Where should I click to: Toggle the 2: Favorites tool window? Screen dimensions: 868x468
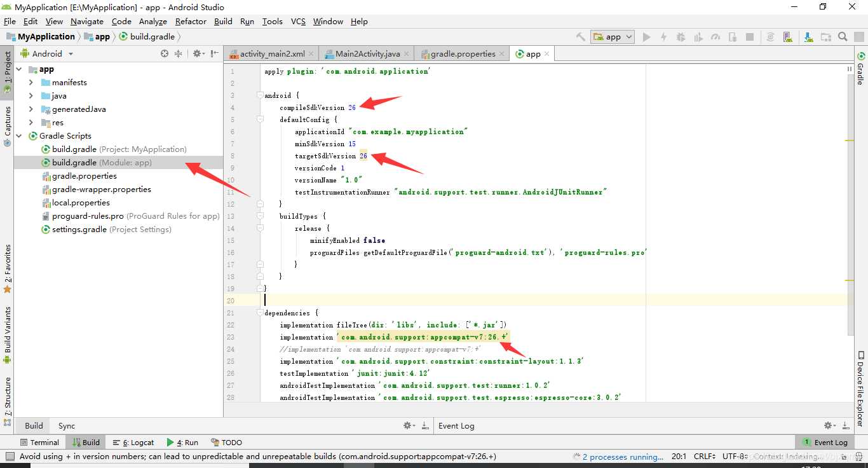8,268
